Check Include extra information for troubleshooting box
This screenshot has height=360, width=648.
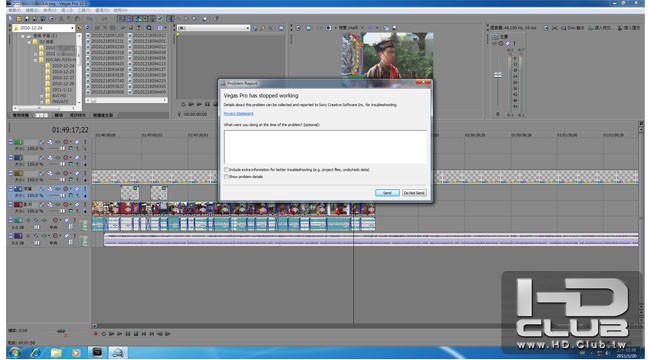tap(226, 169)
